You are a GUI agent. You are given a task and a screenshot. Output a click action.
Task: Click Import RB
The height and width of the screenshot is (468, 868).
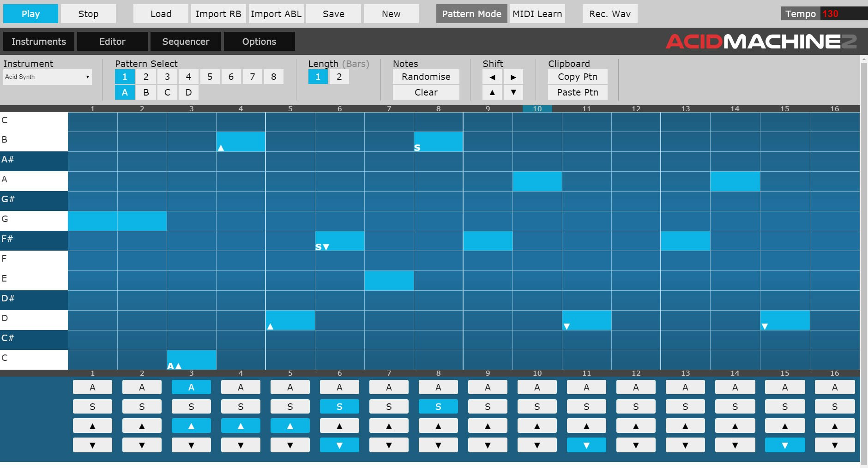pos(218,14)
